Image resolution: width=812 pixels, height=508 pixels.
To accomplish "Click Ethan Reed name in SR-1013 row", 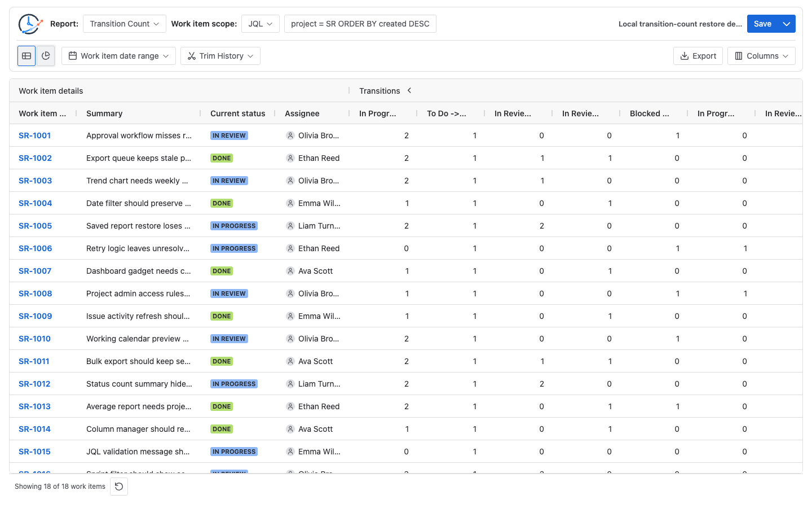I will [319, 406].
